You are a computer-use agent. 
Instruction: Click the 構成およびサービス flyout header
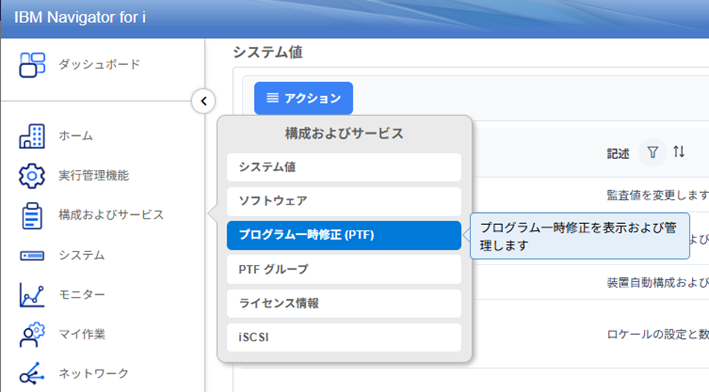[x=344, y=134]
